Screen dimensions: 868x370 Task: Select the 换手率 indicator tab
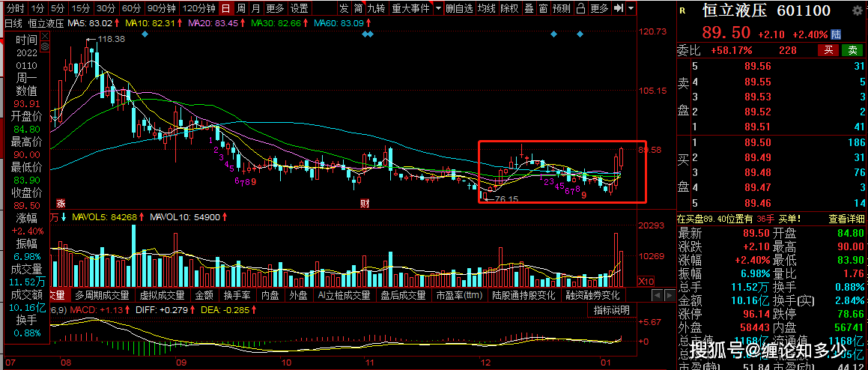tap(237, 295)
